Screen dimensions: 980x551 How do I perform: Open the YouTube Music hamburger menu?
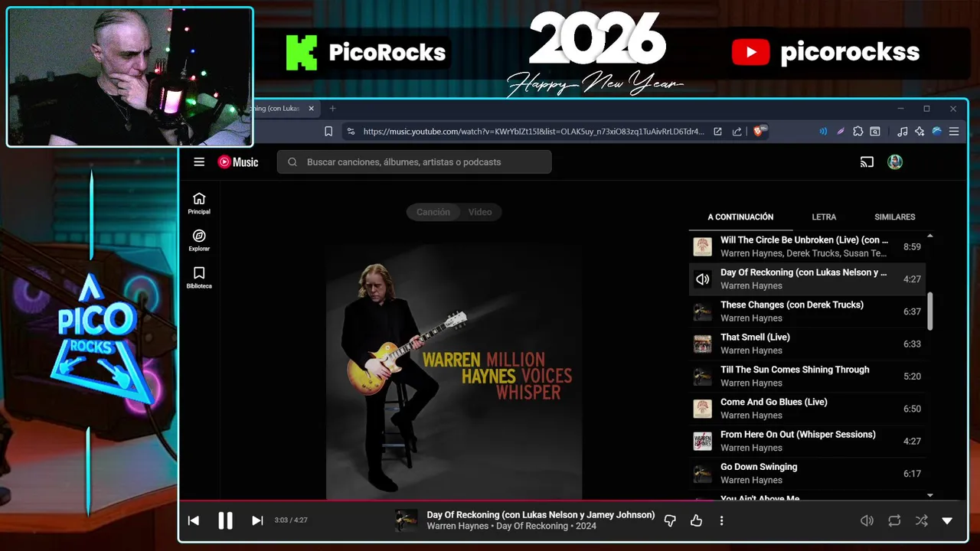coord(199,161)
